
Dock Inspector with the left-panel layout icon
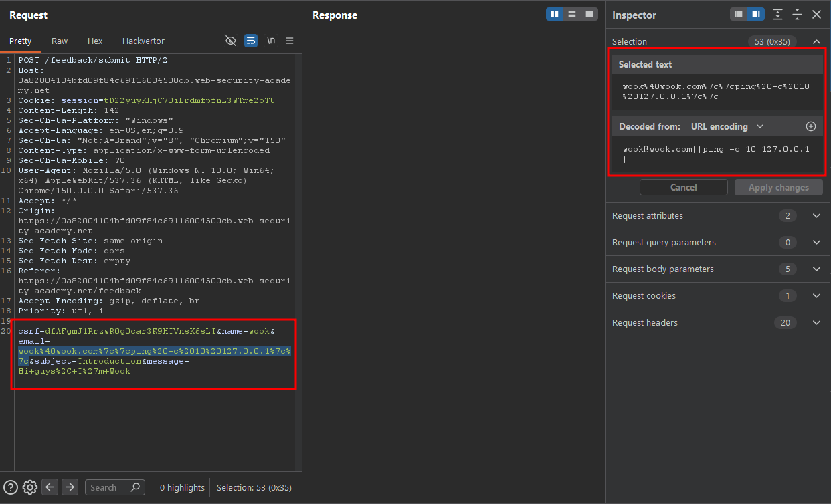point(739,14)
